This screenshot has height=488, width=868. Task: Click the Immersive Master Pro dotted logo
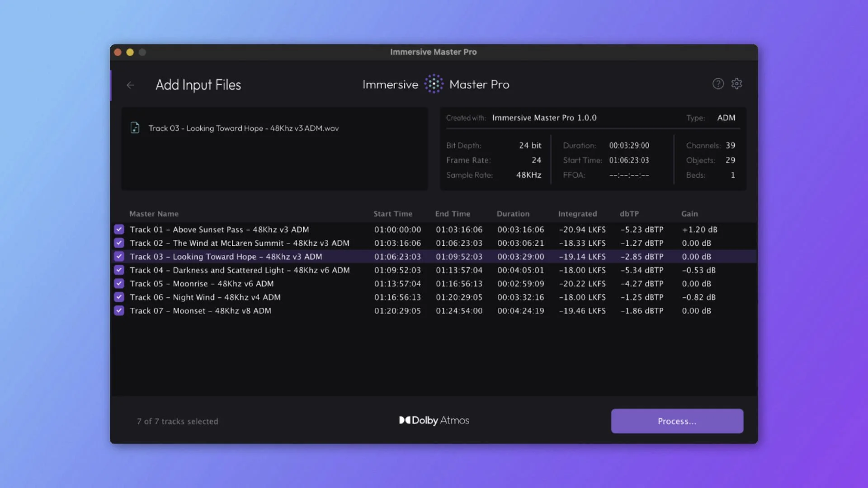[x=434, y=84]
